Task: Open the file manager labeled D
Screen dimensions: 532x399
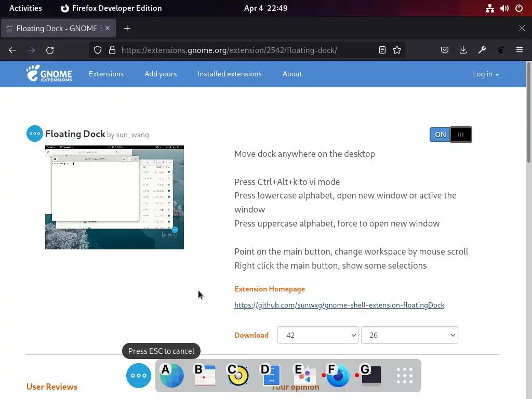Action: (x=271, y=376)
